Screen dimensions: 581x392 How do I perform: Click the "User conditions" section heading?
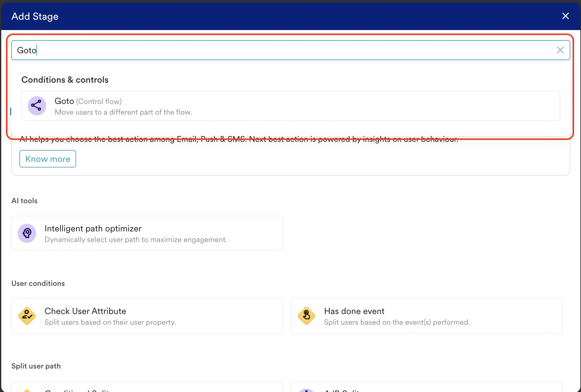[38, 283]
